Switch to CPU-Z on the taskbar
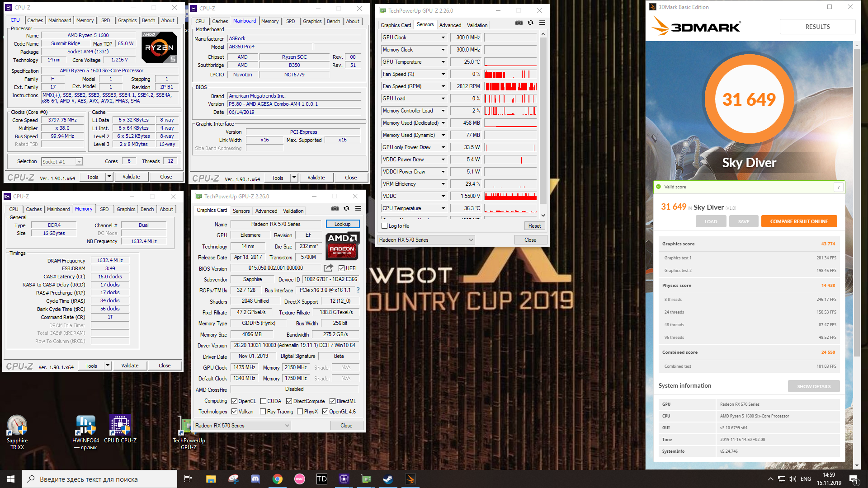The height and width of the screenshot is (488, 868). (344, 479)
